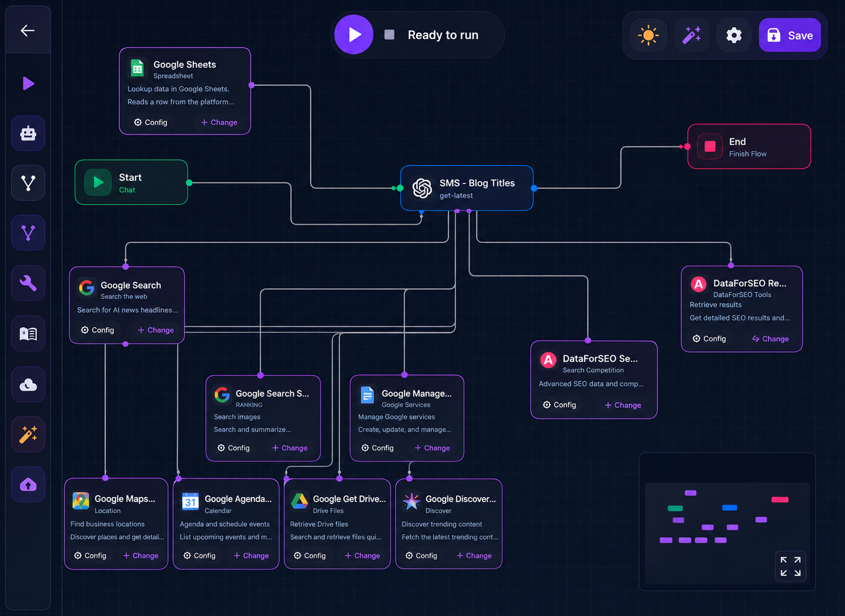Click the Google Sheets node icon

click(x=137, y=68)
